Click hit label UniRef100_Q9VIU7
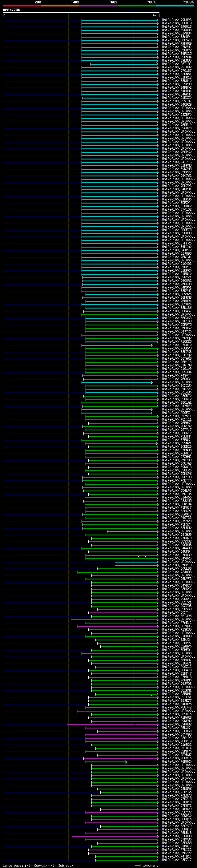Viewport: 197px width, 868px height. point(177,101)
